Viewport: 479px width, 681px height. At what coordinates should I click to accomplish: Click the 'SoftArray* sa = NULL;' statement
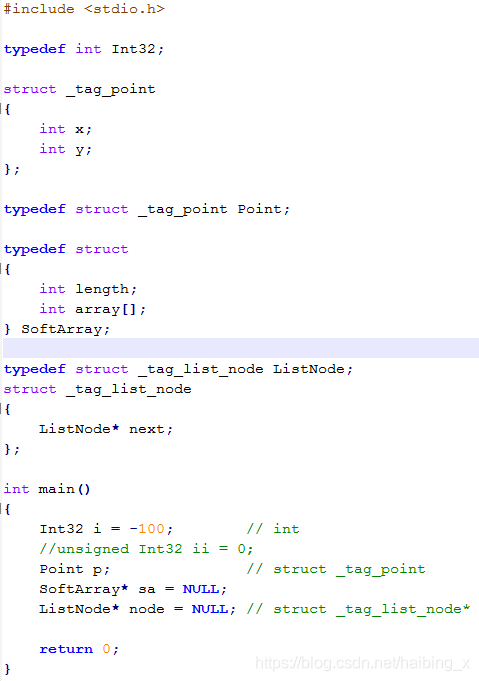pyautogui.click(x=133, y=589)
